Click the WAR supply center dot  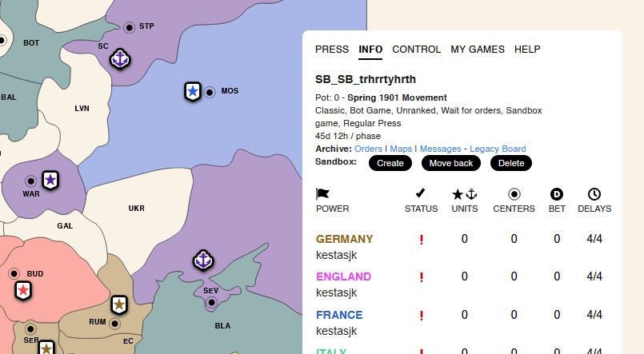click(x=31, y=181)
